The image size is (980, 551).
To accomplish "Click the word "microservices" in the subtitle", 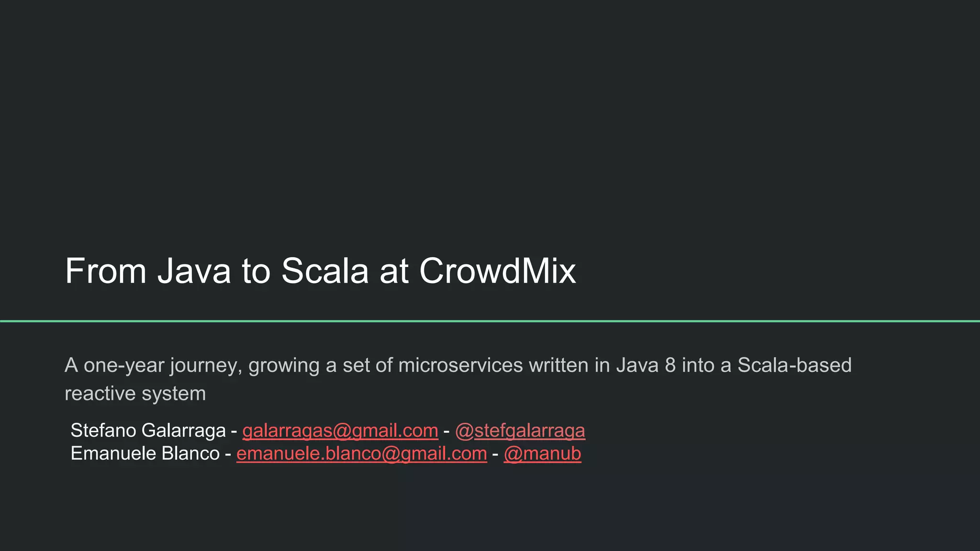I will coord(460,365).
